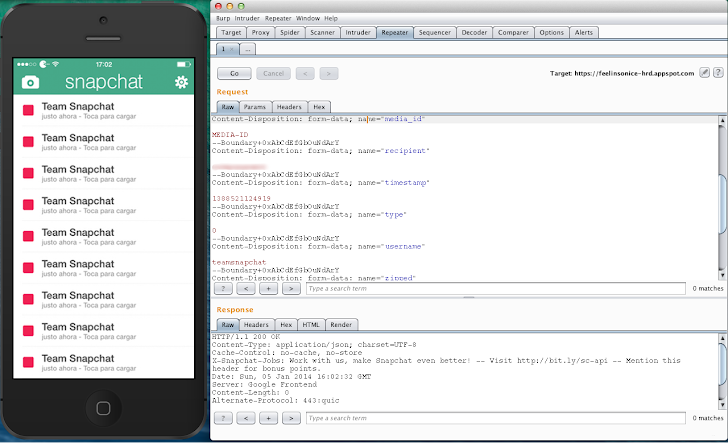
Task: Select the response Hex tab
Action: [x=286, y=325]
